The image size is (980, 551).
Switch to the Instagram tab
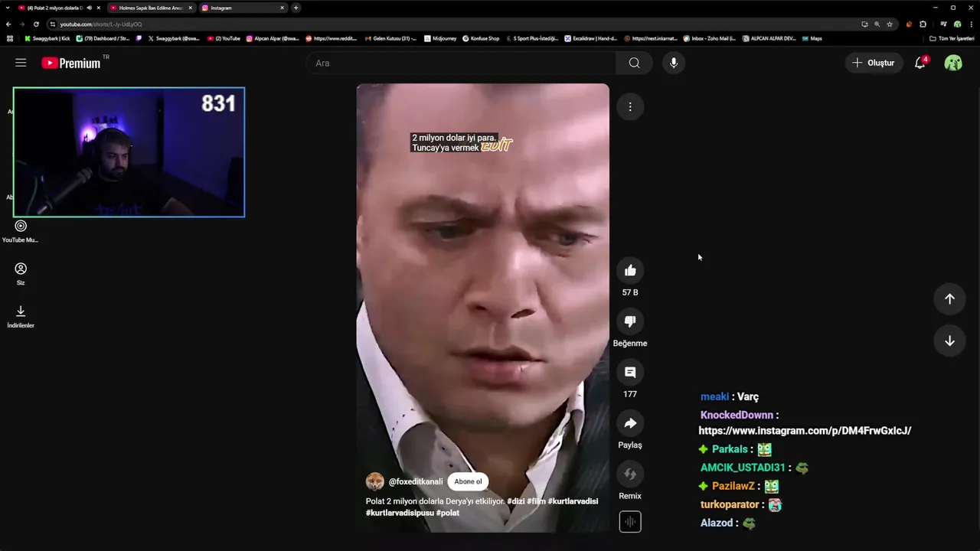click(242, 8)
